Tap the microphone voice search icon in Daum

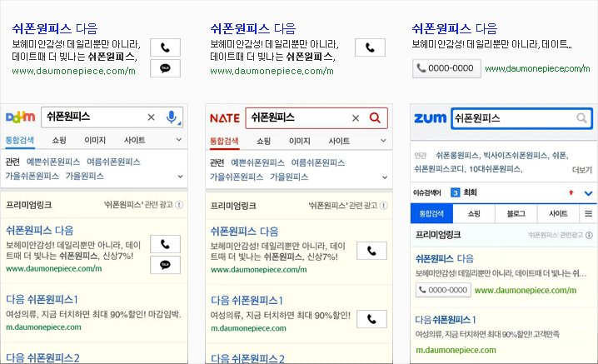pos(172,117)
